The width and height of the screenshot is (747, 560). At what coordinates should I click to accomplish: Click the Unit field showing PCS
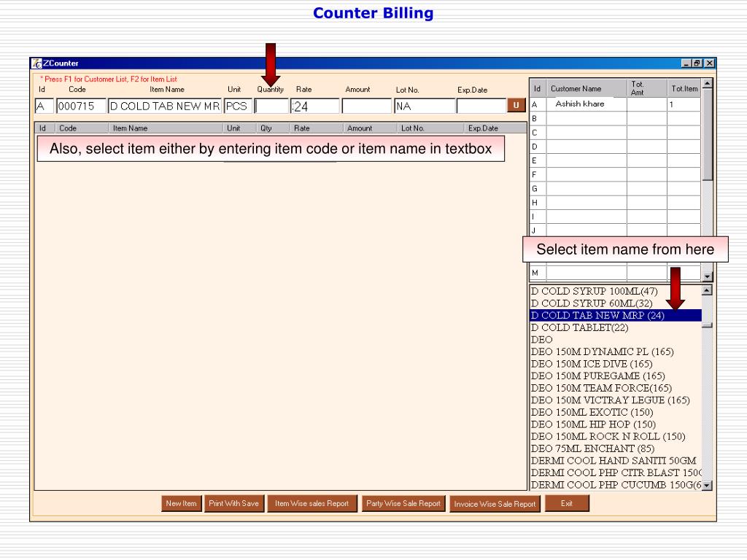tap(238, 106)
